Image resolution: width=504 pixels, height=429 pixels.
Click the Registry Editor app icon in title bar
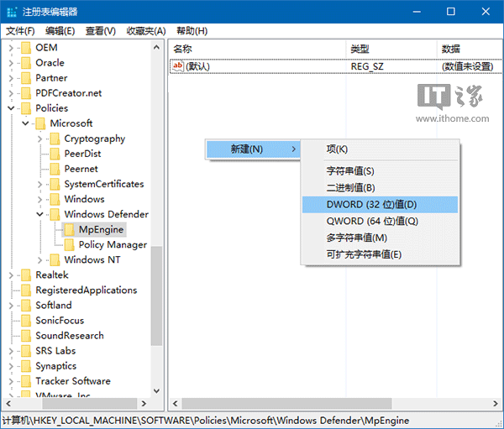point(12,12)
